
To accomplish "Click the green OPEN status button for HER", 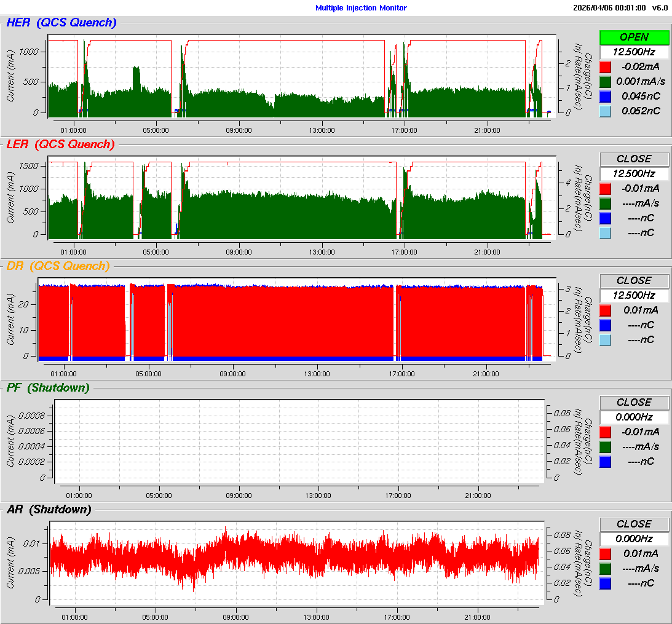I will [x=634, y=37].
